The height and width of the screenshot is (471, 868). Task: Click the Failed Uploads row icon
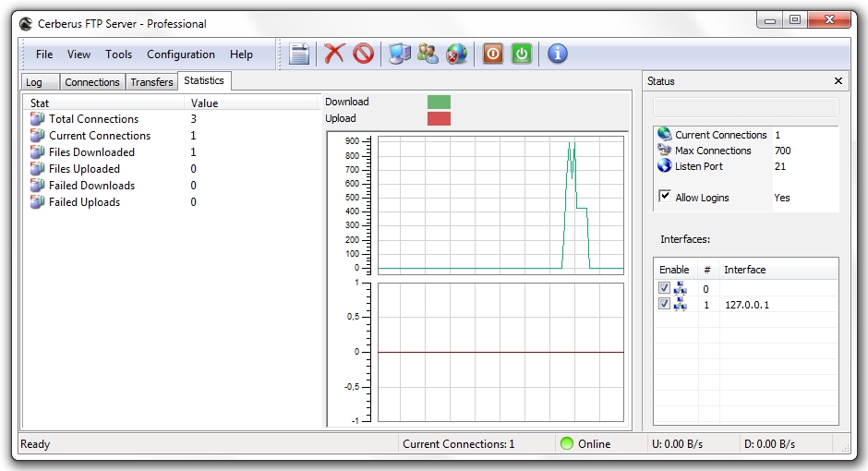[37, 201]
